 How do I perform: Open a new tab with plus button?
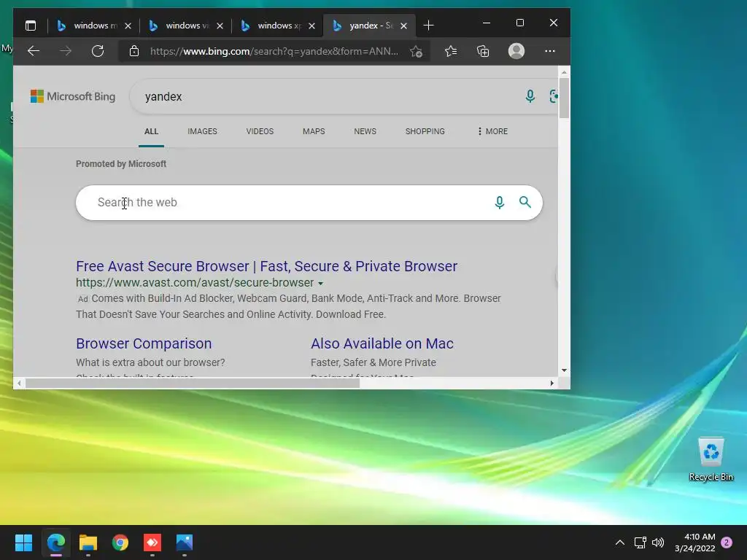[428, 26]
